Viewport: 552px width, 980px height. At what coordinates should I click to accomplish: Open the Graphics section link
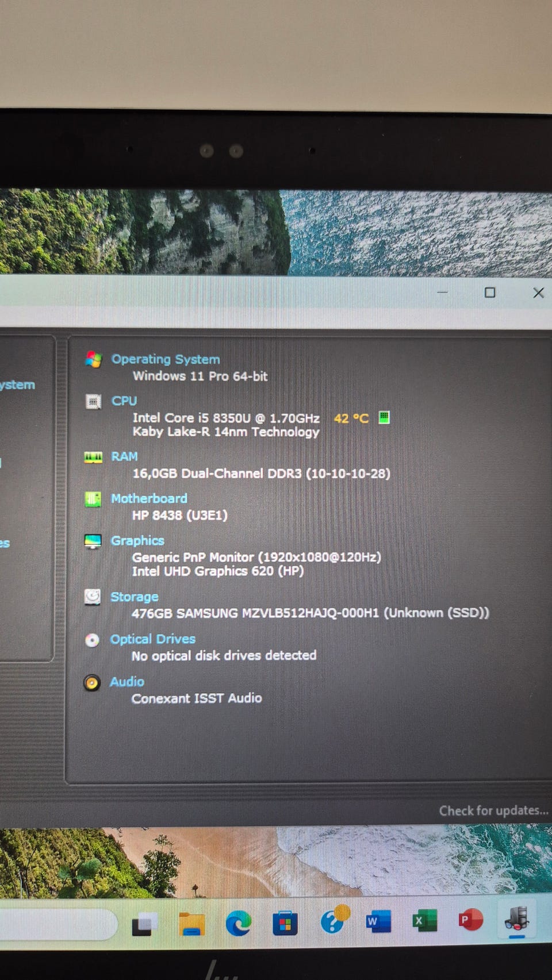tap(137, 541)
